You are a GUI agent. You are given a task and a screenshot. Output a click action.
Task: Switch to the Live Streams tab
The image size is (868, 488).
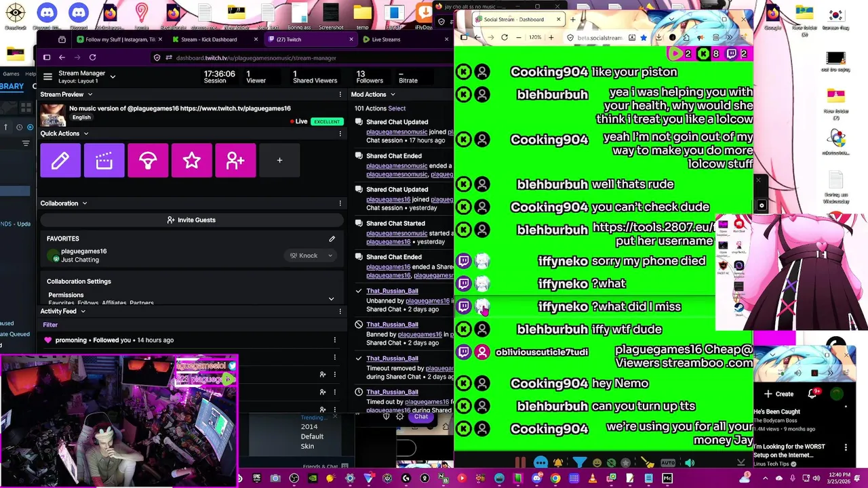[x=405, y=39]
